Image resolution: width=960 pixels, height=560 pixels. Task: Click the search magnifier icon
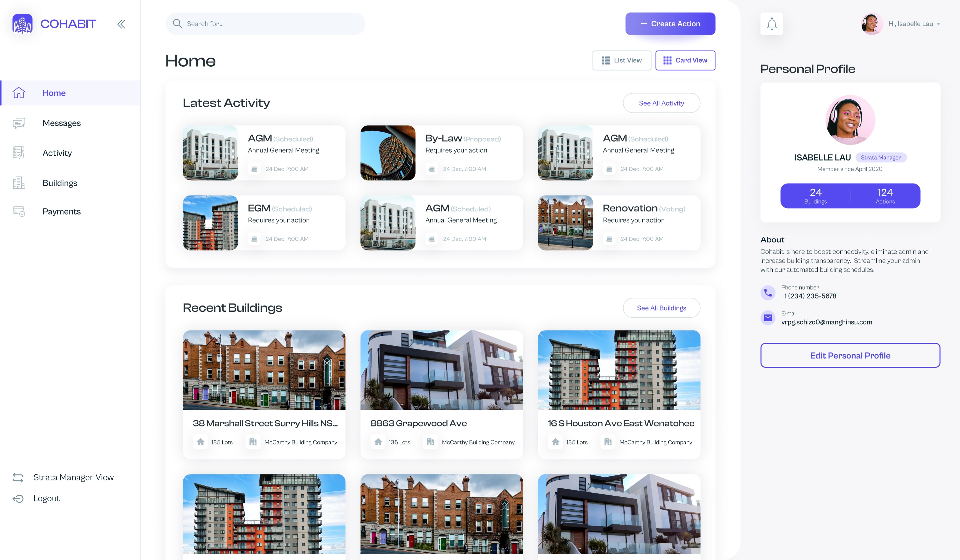pyautogui.click(x=177, y=24)
